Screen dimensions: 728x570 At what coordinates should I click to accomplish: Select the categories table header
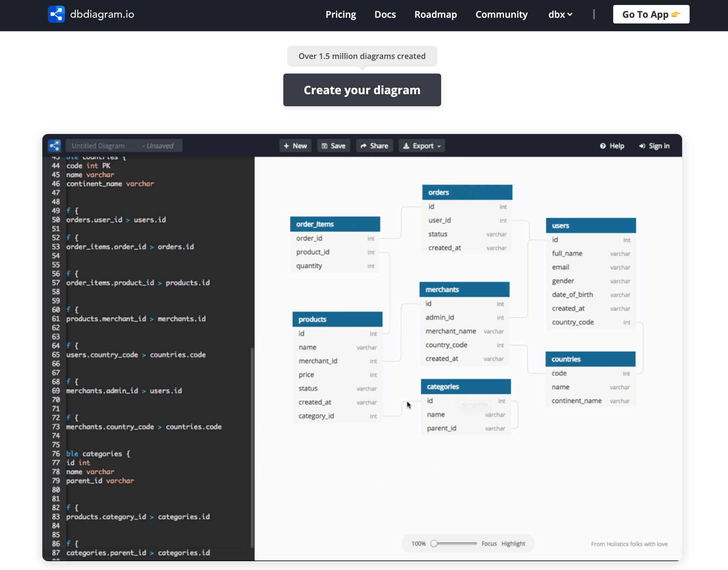[x=466, y=387]
